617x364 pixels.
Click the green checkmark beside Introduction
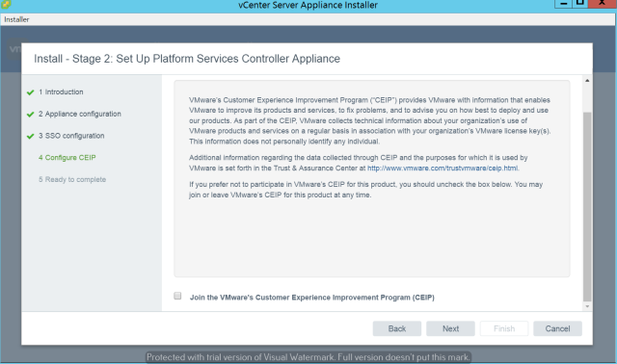(x=30, y=92)
